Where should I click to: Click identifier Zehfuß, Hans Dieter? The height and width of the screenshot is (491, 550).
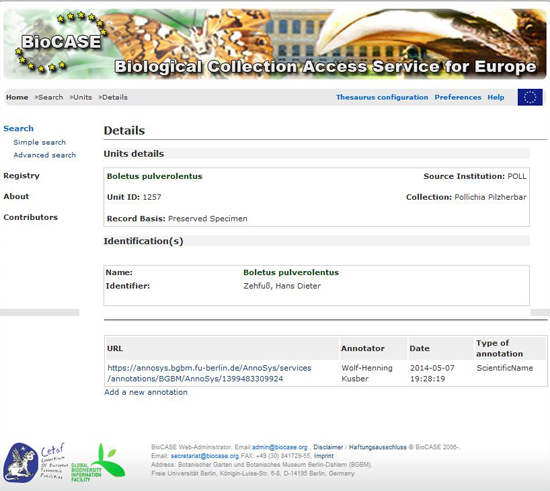(282, 286)
